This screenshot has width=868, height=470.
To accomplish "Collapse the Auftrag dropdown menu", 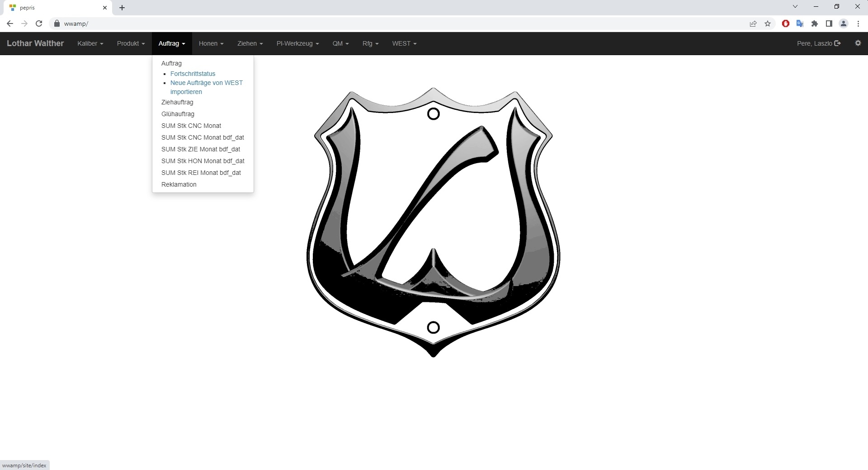I will click(x=172, y=43).
